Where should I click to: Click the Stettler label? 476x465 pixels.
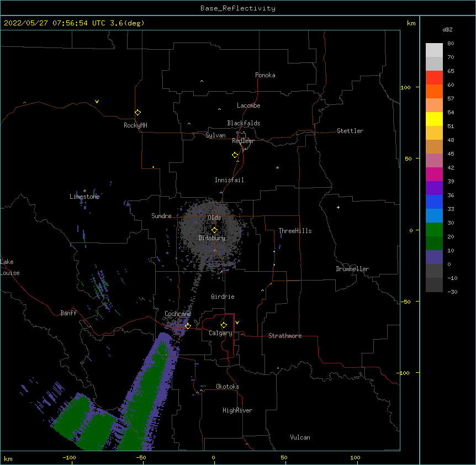(350, 131)
